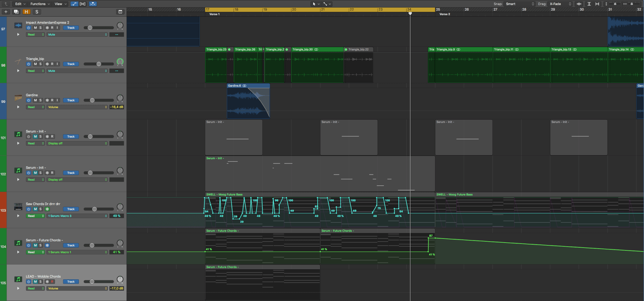Screen dimensions: 644x301
Task: Click the Waveform Zoom icon
Action: 579,4
